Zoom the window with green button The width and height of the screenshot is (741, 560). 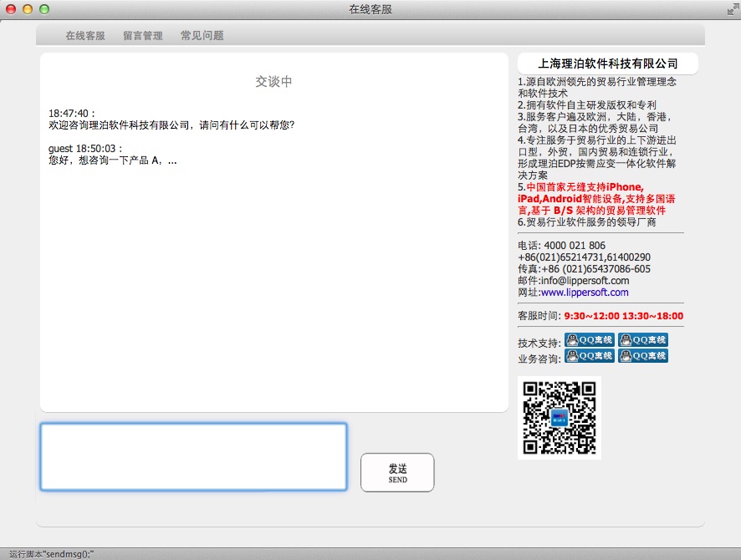coord(44,9)
